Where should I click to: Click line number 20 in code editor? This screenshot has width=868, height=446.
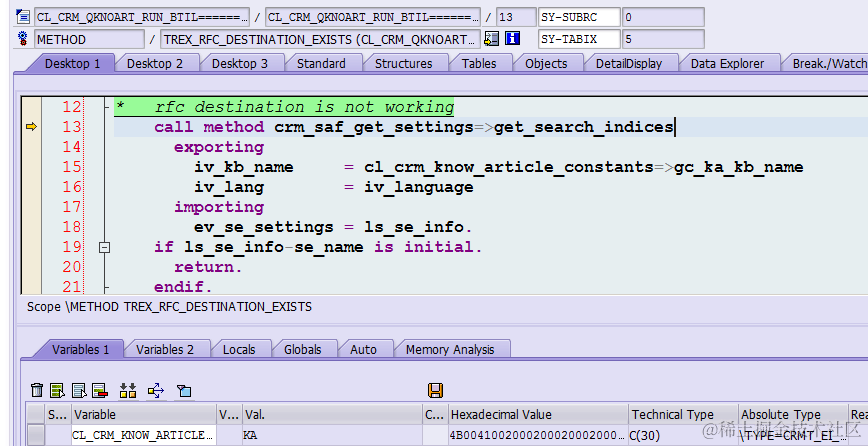72,267
